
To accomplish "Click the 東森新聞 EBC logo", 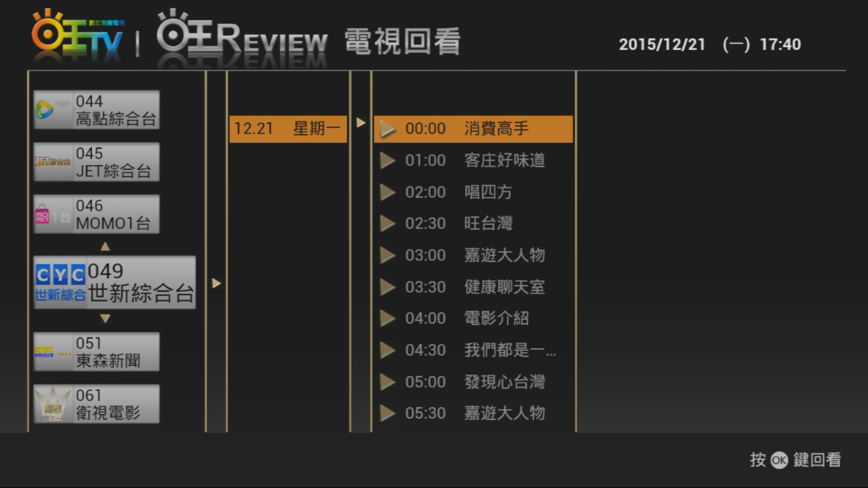I will point(53,352).
